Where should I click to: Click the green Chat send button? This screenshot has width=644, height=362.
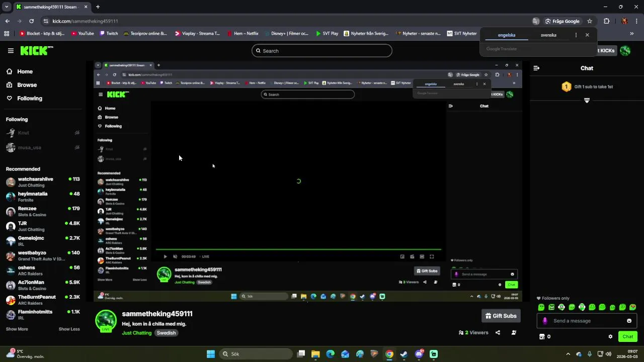pyautogui.click(x=628, y=337)
